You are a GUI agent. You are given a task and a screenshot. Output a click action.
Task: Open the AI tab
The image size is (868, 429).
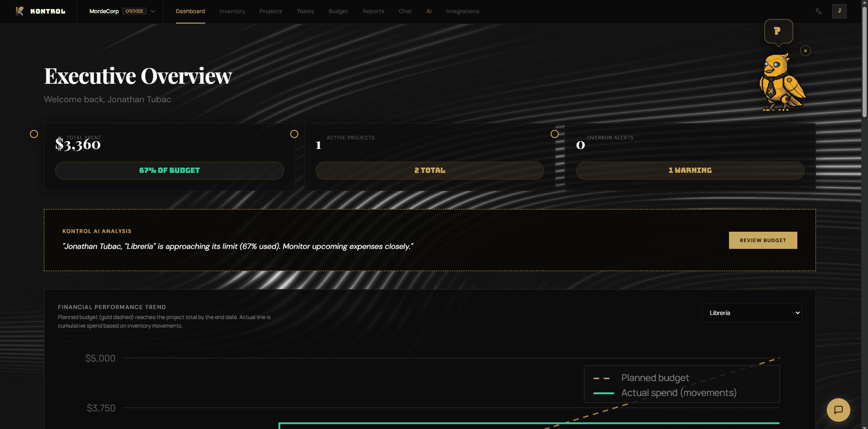pos(429,11)
